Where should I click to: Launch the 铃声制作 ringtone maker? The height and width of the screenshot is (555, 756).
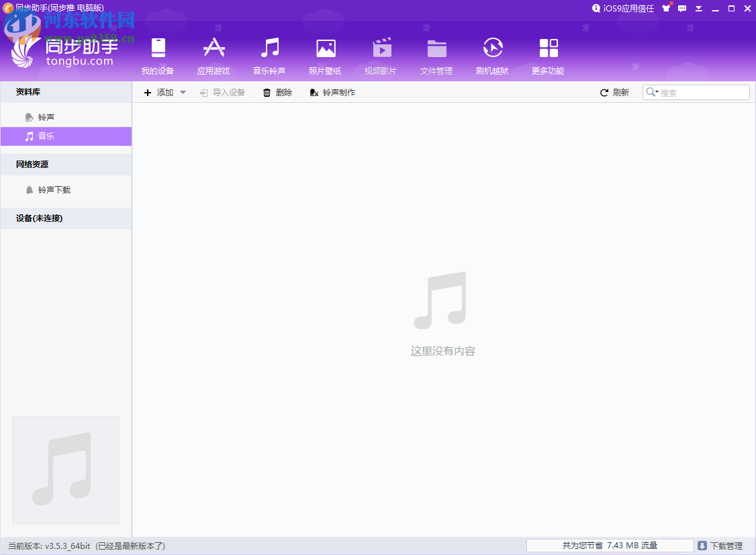tap(332, 92)
